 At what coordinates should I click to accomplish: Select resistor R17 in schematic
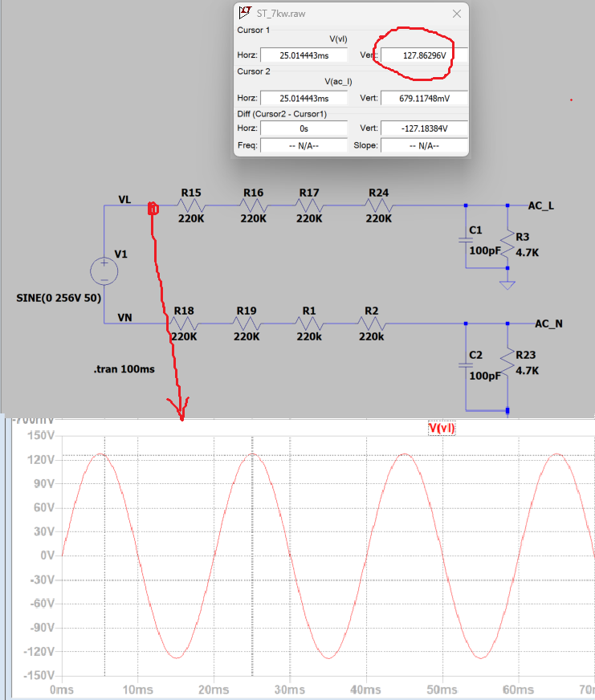click(x=309, y=206)
